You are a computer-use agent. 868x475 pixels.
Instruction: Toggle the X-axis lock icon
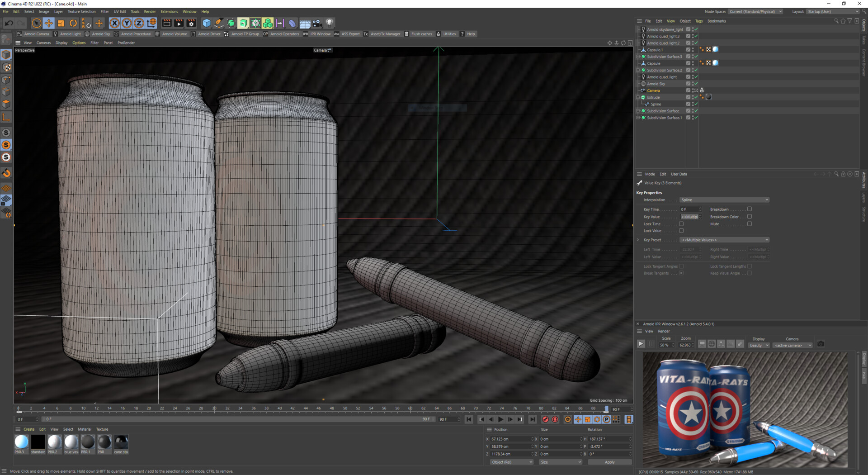tap(115, 23)
